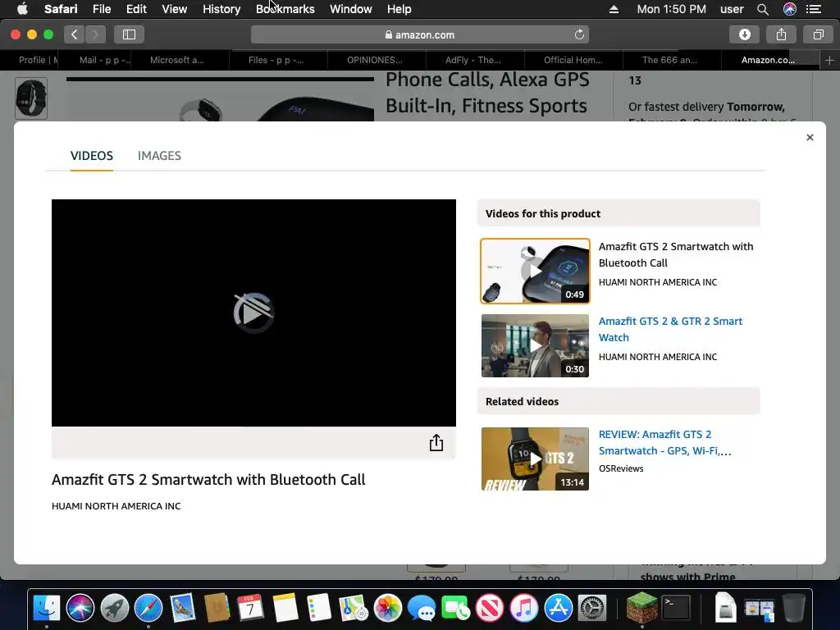Open Safari from the Dock
This screenshot has width=840, height=630.
click(x=148, y=608)
